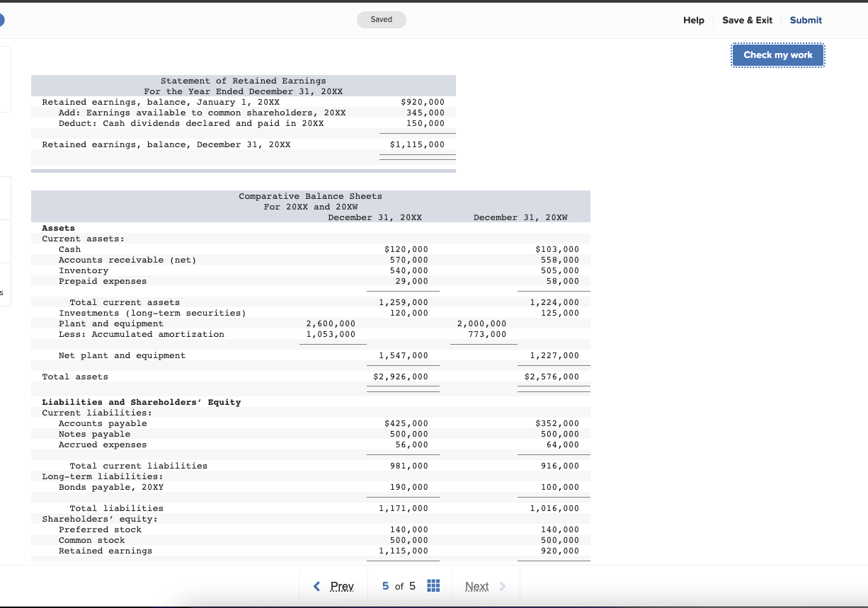The height and width of the screenshot is (608, 868).
Task: Select the Bonds payable, 20XY label
Action: (x=111, y=487)
